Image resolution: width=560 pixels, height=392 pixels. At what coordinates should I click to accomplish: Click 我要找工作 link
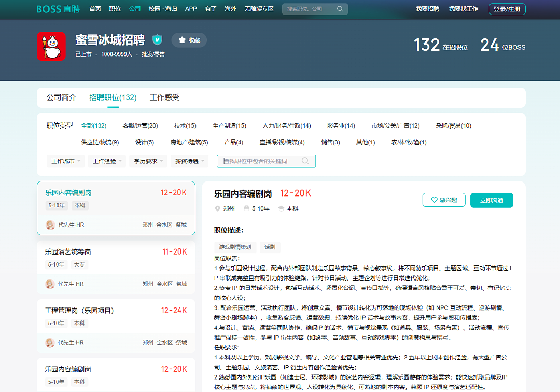463,9
